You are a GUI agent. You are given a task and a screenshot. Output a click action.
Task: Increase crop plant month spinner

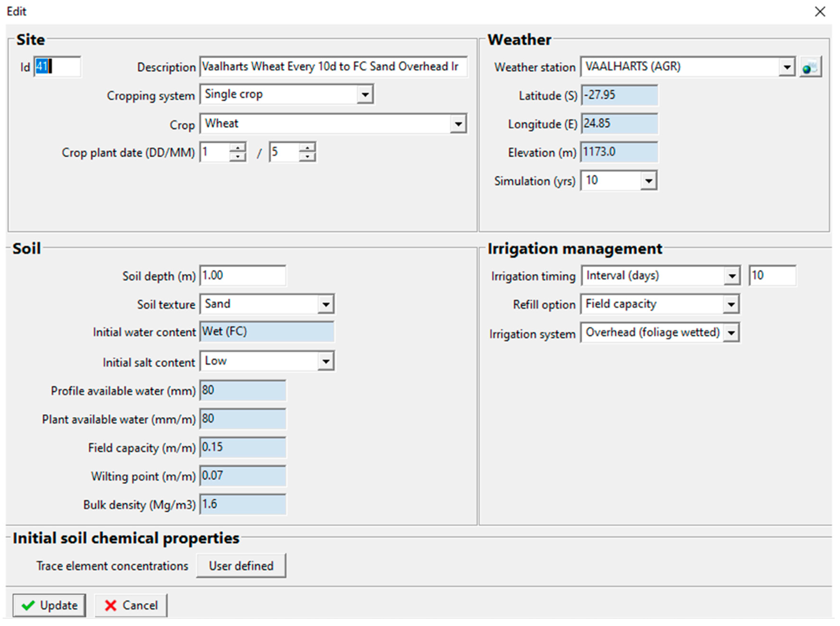[x=307, y=147]
